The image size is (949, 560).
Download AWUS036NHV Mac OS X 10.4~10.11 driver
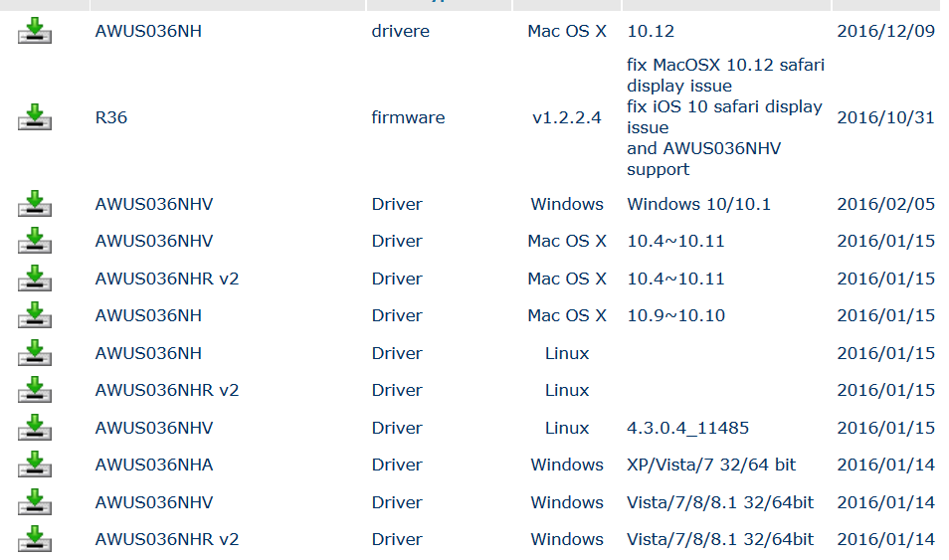[x=35, y=241]
